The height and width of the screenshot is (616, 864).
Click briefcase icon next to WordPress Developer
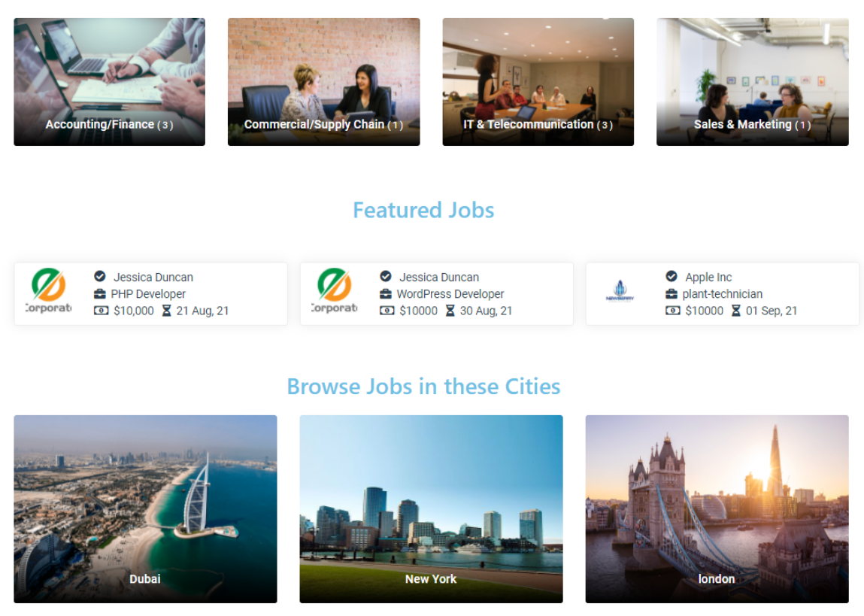click(x=386, y=293)
